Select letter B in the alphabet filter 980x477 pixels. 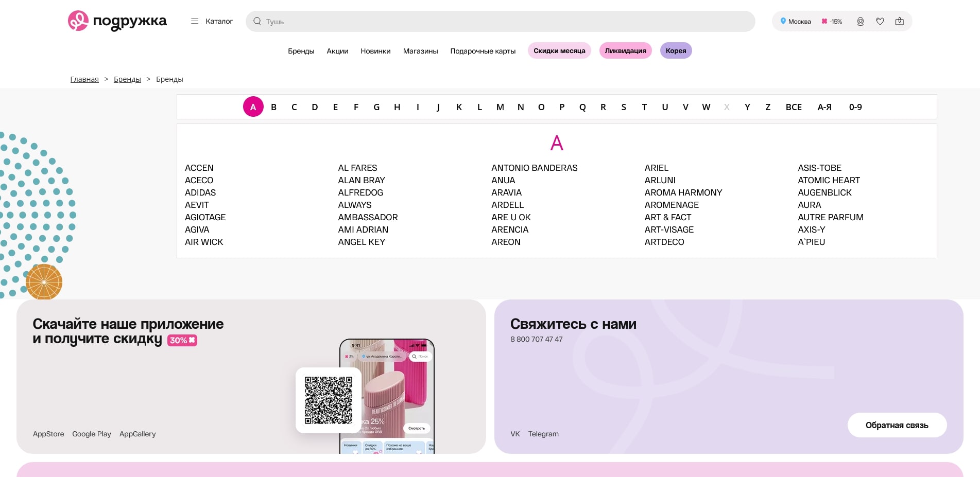coord(273,107)
